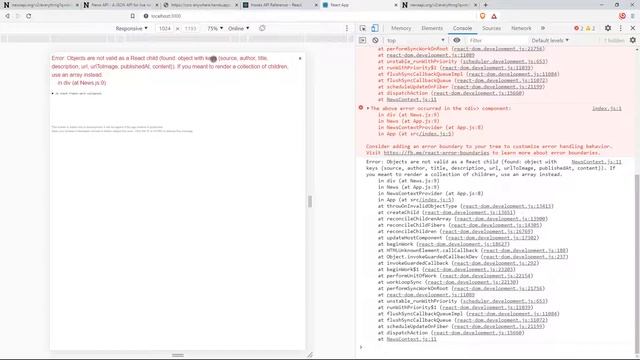Open a new browser tab with plus

[486, 5]
